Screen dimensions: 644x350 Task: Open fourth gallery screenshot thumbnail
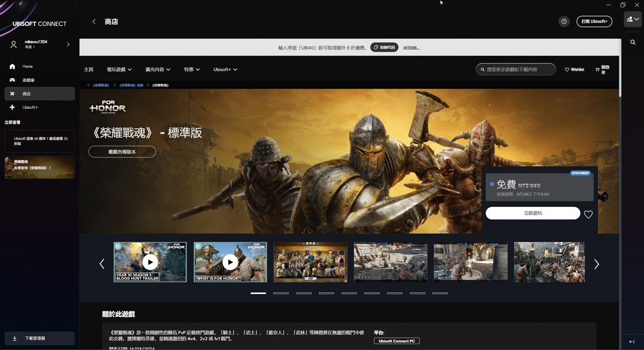391,262
